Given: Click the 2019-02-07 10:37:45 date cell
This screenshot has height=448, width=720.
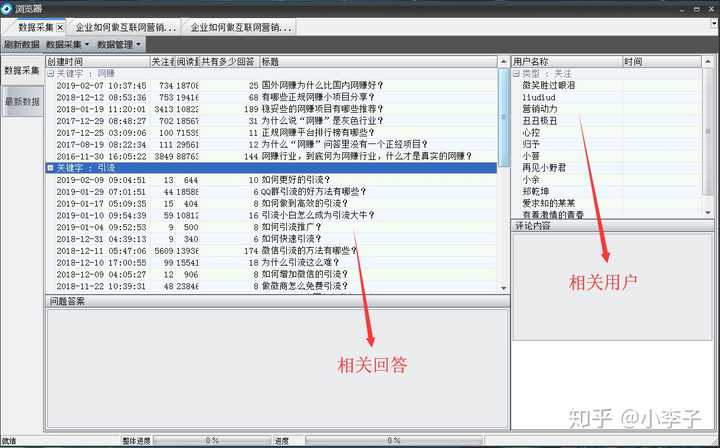Looking at the screenshot, I should pos(101,85).
